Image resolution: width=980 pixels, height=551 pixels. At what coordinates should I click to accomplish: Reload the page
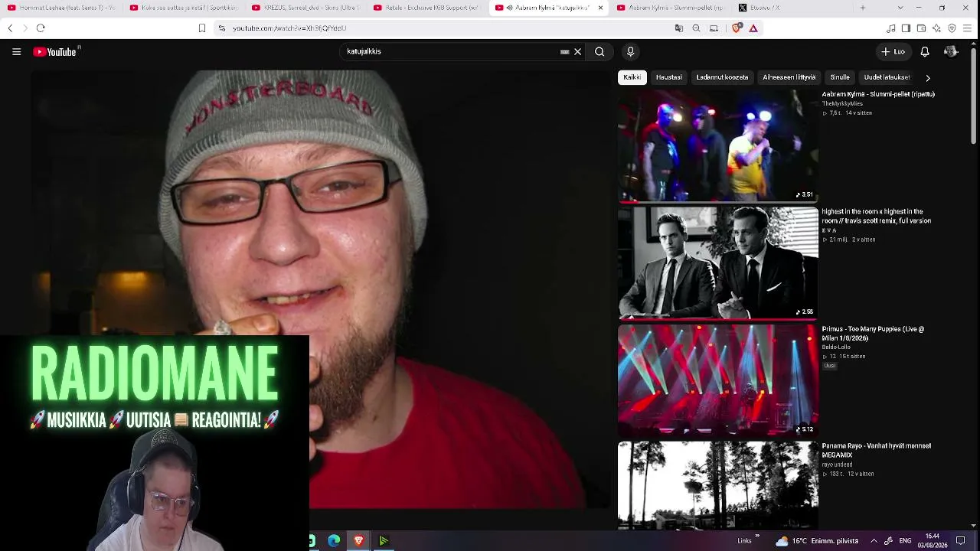(41, 28)
